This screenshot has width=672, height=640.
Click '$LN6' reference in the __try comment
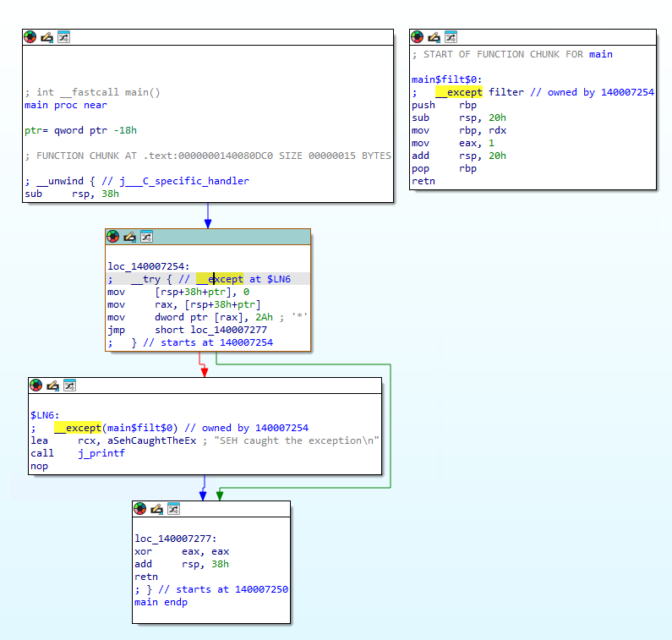[x=279, y=279]
